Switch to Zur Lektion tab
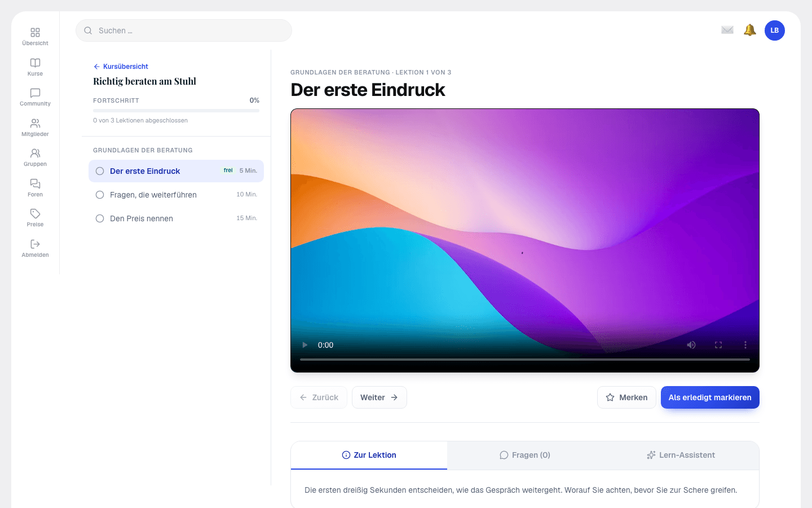This screenshot has height=508, width=812. 369,455
